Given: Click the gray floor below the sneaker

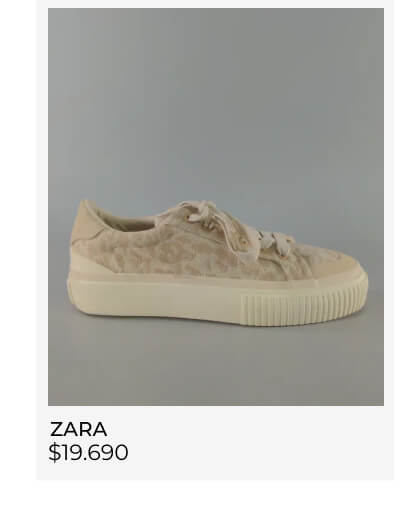Looking at the screenshot, I should click(x=216, y=367).
